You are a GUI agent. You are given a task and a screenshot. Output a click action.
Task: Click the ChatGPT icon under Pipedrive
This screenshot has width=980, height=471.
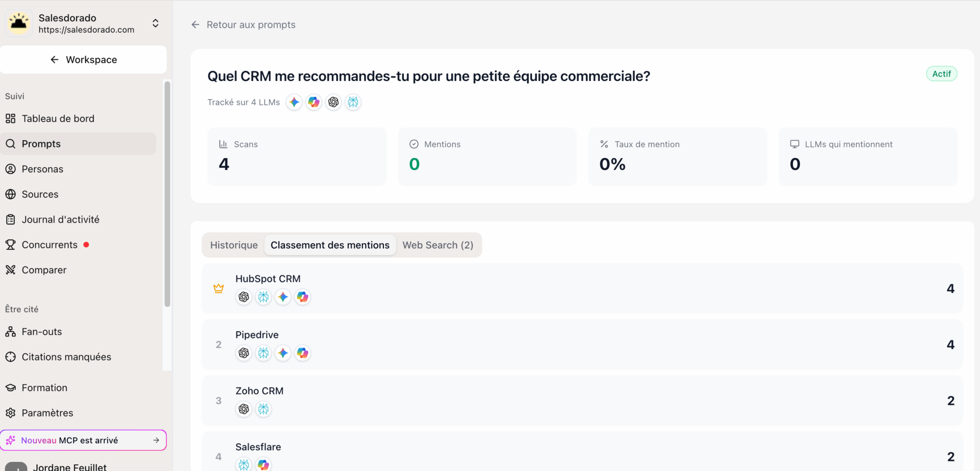[244, 353]
